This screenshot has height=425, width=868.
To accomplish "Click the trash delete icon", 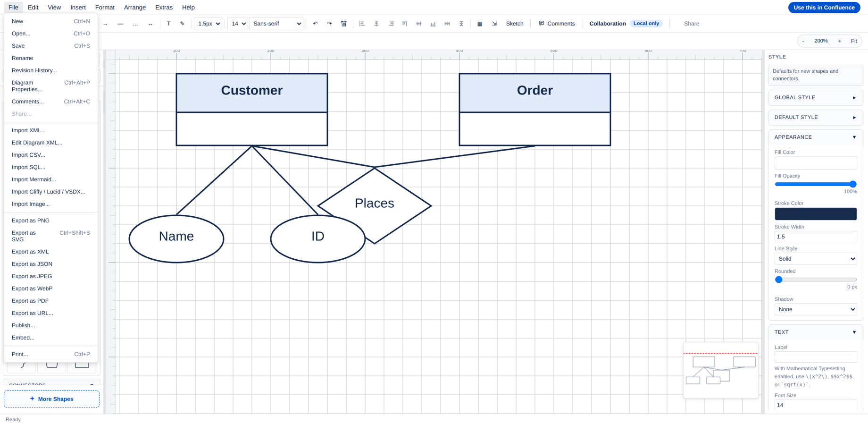I will (344, 24).
